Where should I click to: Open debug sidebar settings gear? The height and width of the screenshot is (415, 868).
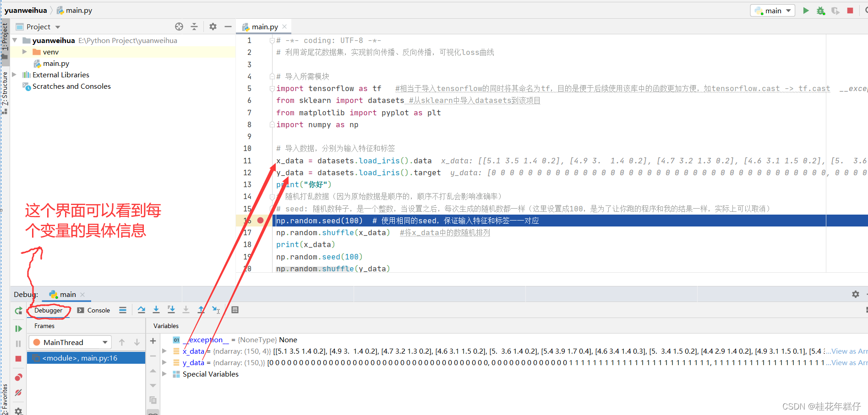tap(18, 410)
